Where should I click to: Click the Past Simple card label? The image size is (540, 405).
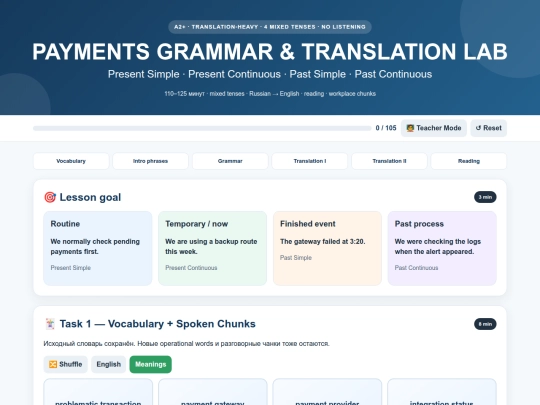[296, 258]
